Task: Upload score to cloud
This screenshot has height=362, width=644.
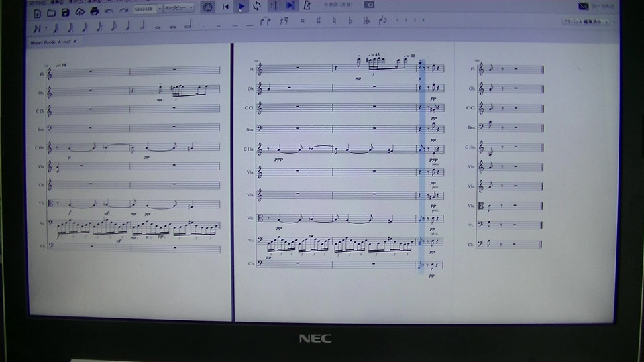Action: [80, 12]
